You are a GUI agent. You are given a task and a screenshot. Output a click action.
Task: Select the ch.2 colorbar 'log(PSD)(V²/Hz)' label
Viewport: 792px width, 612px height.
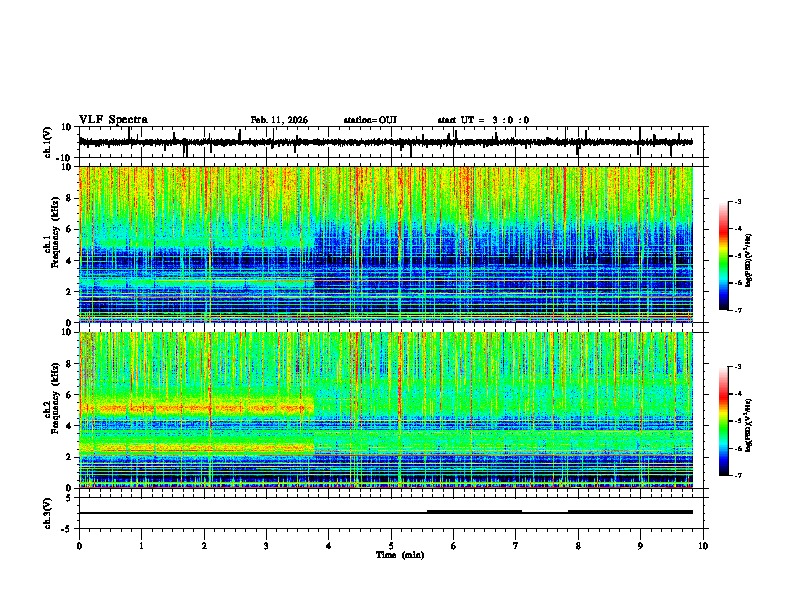tap(748, 425)
